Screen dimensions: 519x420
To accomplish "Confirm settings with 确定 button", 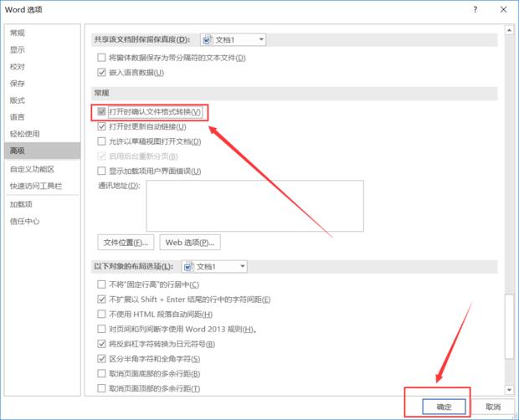I will pos(444,405).
